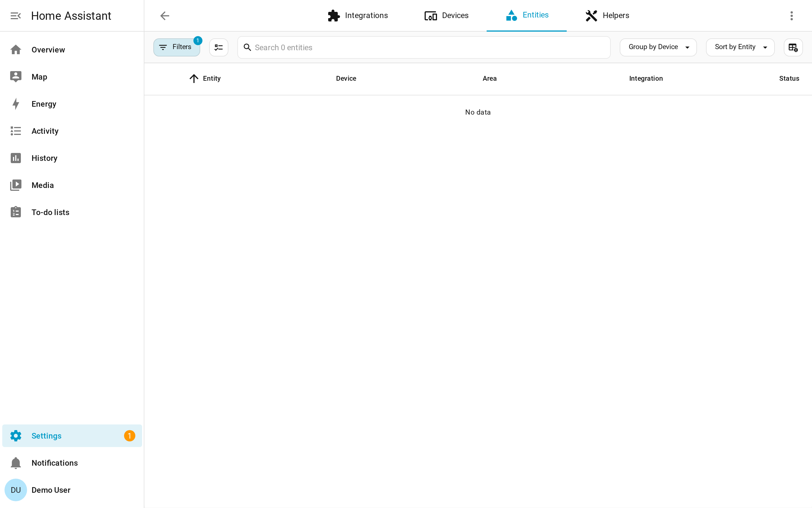Click the Entities shapes icon

[x=511, y=15]
